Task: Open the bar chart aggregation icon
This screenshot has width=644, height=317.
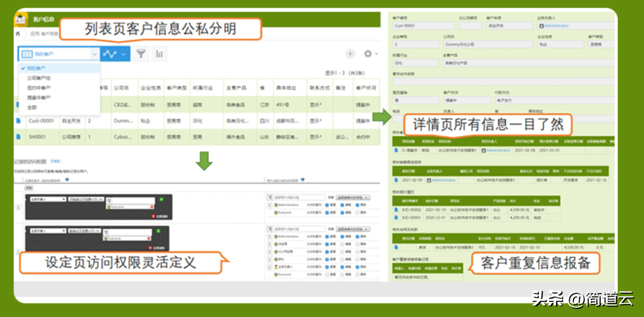Action: click(x=160, y=54)
